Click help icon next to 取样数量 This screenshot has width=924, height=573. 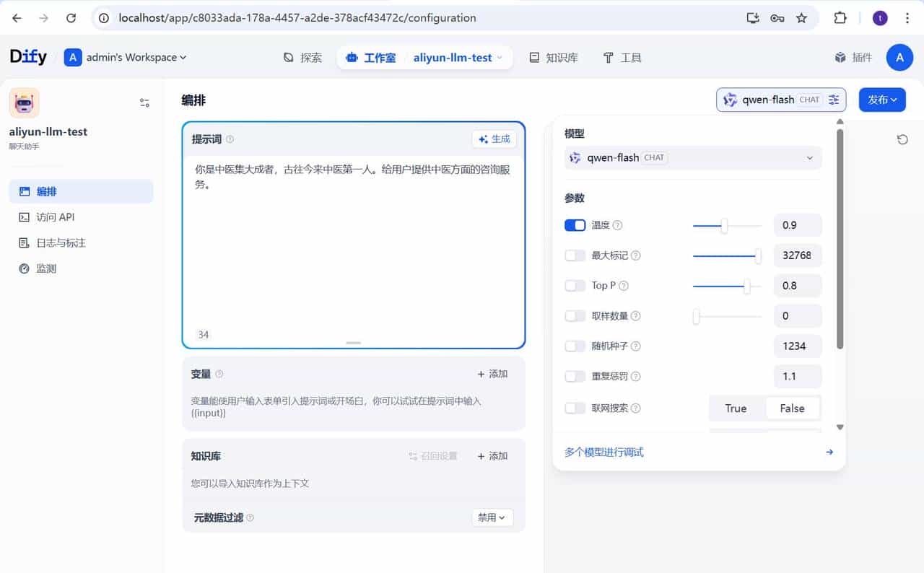click(635, 316)
